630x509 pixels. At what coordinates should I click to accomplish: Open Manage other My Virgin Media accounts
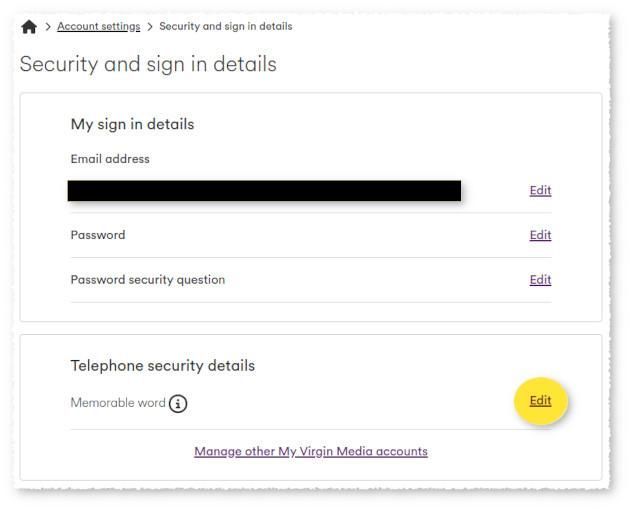point(311,452)
